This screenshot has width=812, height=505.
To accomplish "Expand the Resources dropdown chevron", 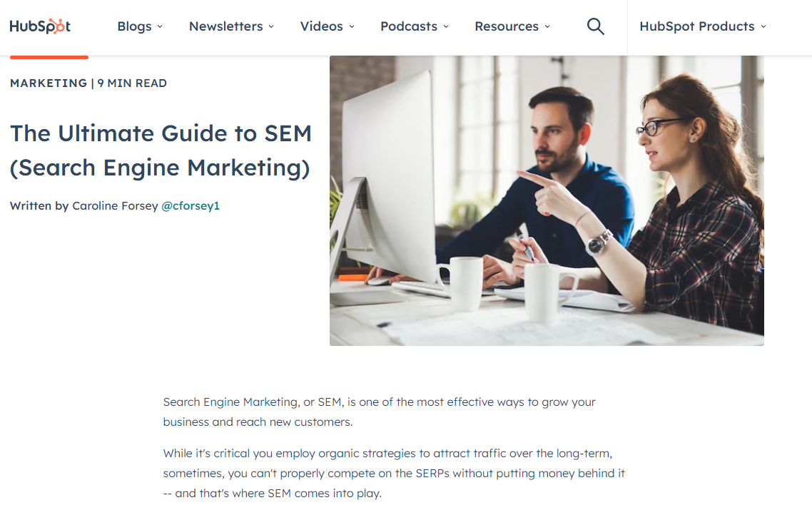I will [x=547, y=26].
